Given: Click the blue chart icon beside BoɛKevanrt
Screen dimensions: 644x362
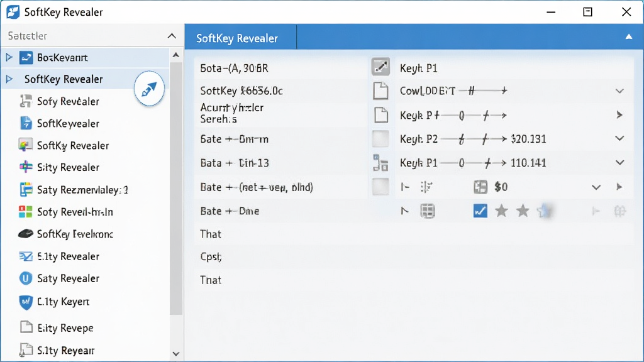Looking at the screenshot, I should (x=26, y=57).
